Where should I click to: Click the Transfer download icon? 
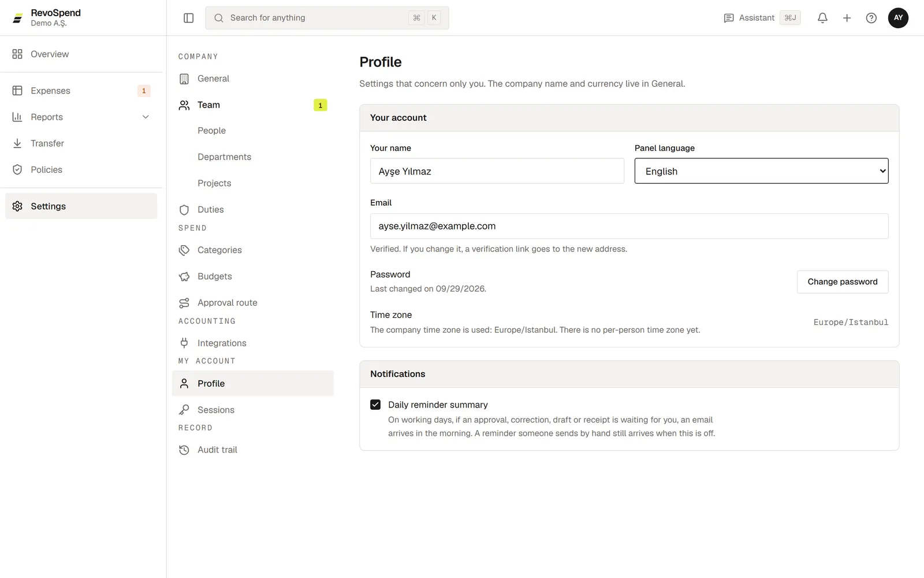click(x=17, y=143)
